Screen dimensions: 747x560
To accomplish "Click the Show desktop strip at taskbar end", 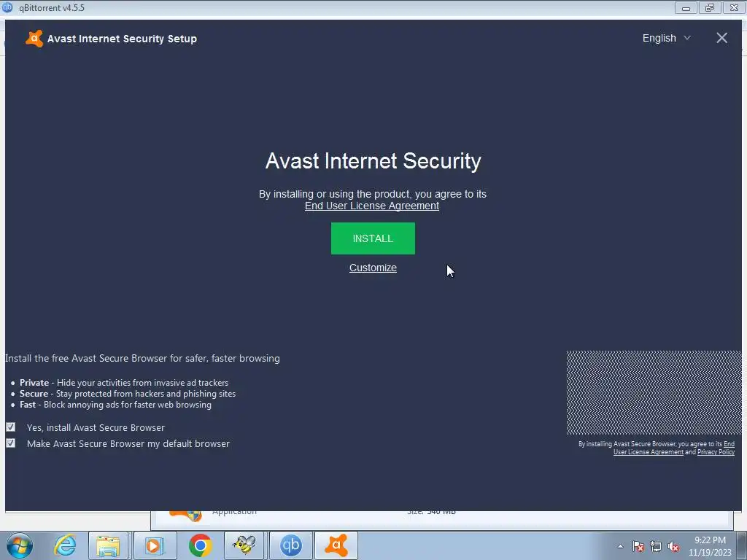I will point(743,545).
